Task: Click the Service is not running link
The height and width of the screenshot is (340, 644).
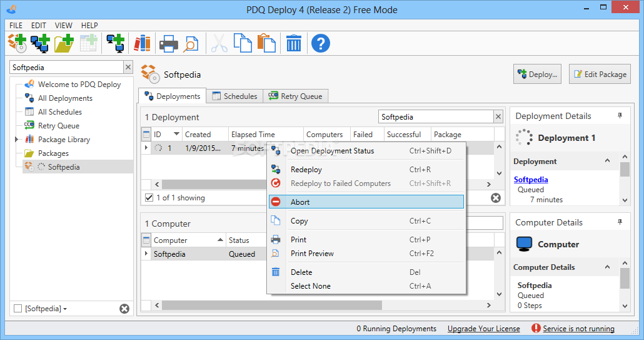Action: point(578,329)
